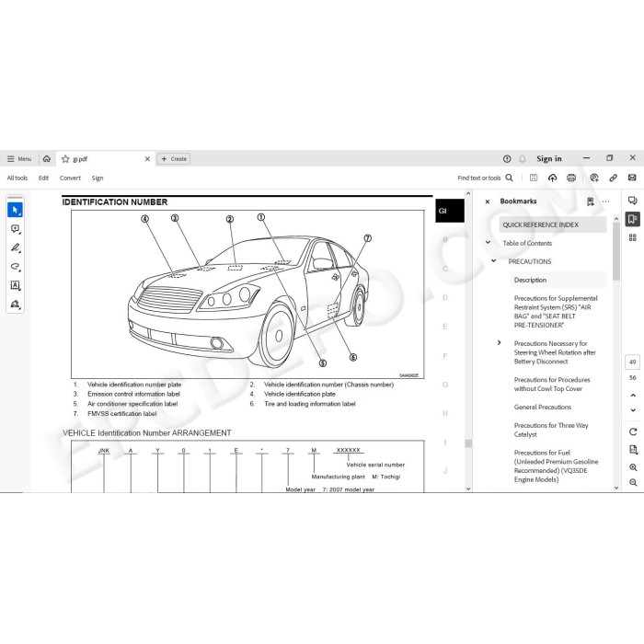The height and width of the screenshot is (644, 644).
Task: Collapse the PRECAUTIONS bookmark
Action: point(494,260)
